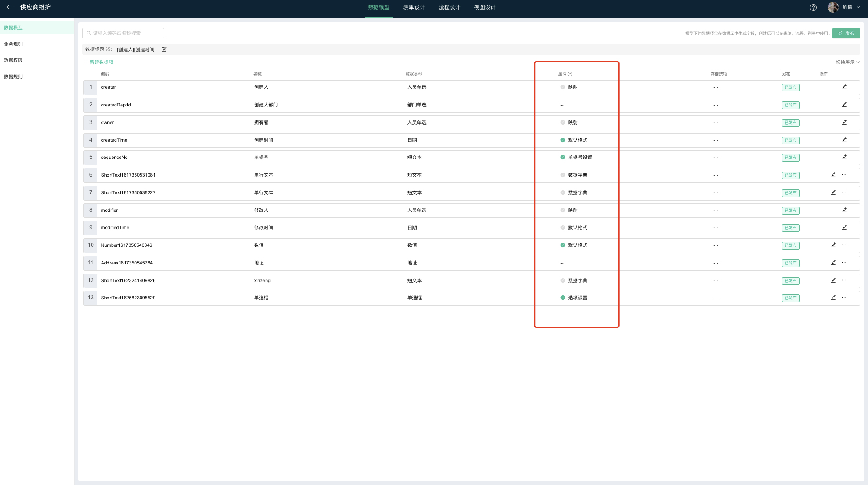Image resolution: width=868 pixels, height=485 pixels.
Task: Open the user account dropdown arrow
Action: [x=858, y=7]
